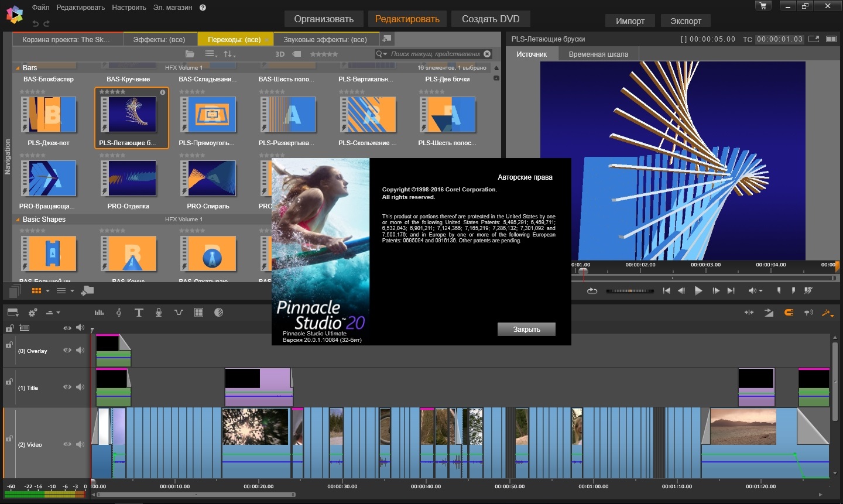Open the shopping cart store icon

coord(763,6)
